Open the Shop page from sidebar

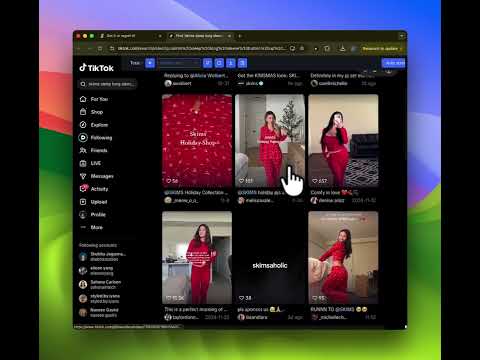pyautogui.click(x=91, y=112)
